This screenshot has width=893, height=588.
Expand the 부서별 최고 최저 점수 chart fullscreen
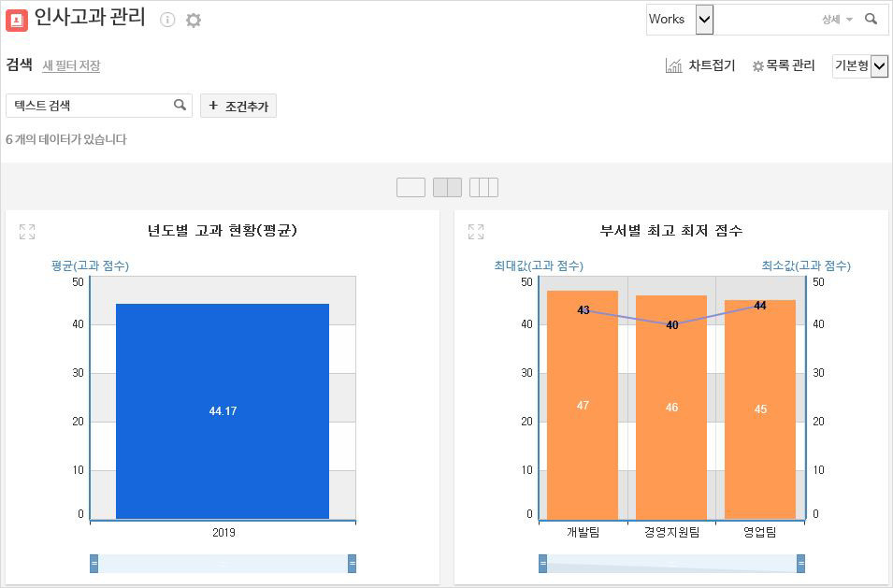point(476,232)
